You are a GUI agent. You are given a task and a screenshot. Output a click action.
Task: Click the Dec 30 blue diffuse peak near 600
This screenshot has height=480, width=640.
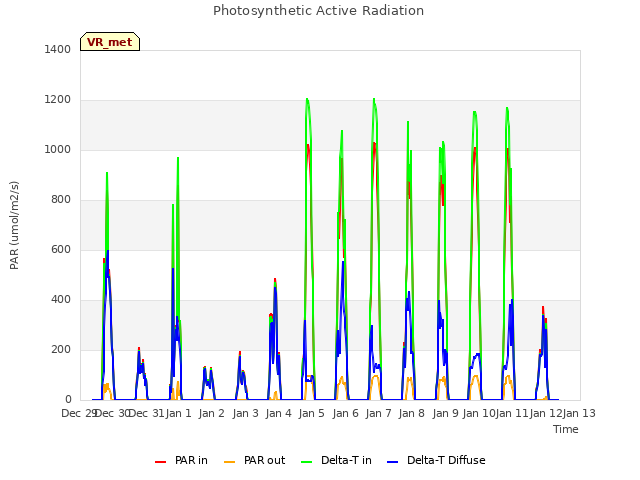108,251
